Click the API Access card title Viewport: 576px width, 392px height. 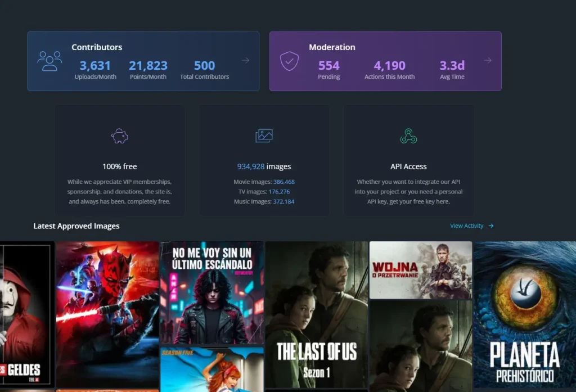[408, 166]
